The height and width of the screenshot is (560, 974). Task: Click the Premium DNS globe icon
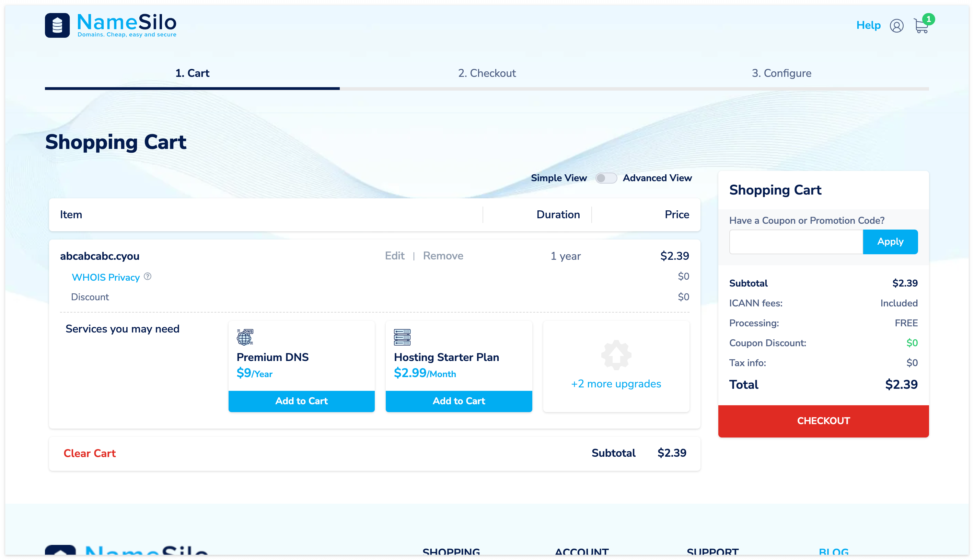point(245,337)
